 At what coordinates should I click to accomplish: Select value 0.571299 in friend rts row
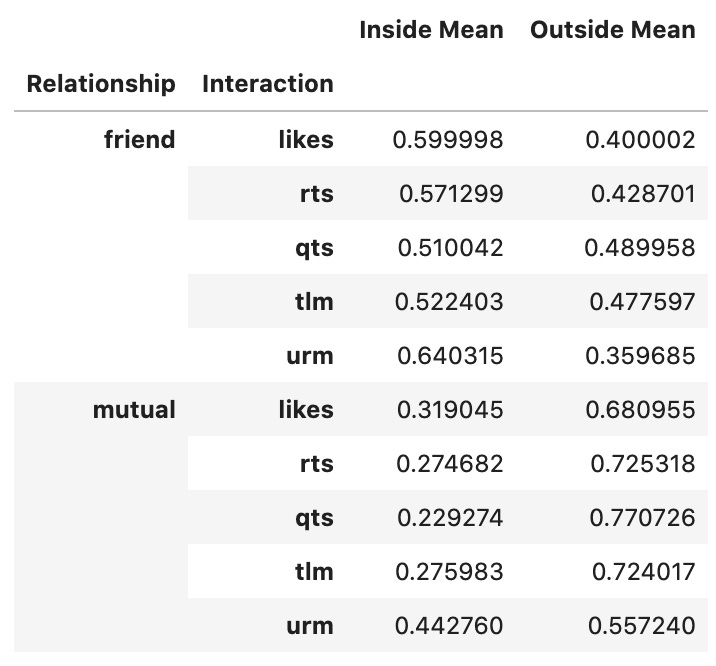pos(451,194)
